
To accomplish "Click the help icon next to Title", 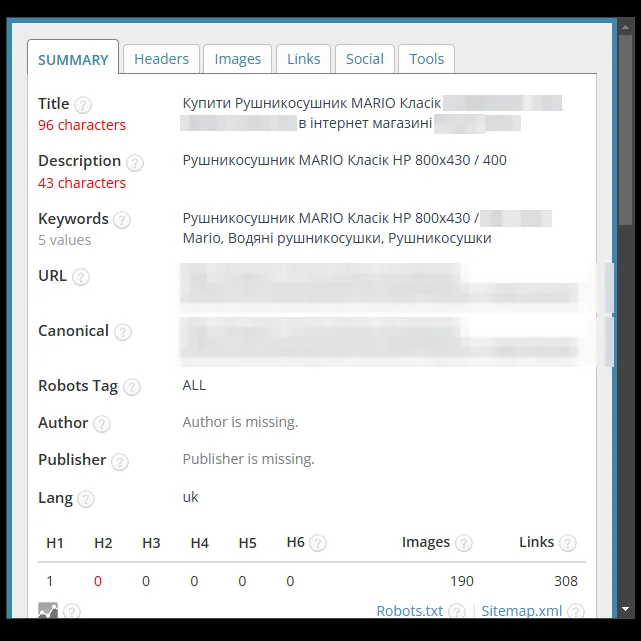I will pos(83,105).
